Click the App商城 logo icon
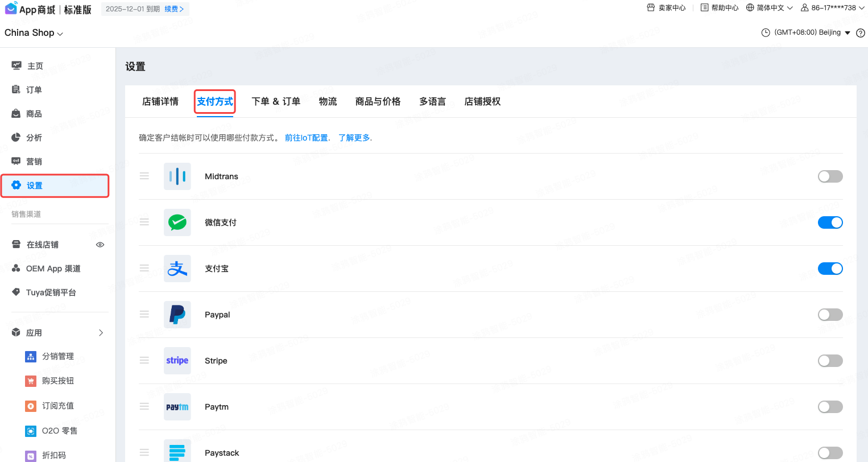 [x=11, y=9]
